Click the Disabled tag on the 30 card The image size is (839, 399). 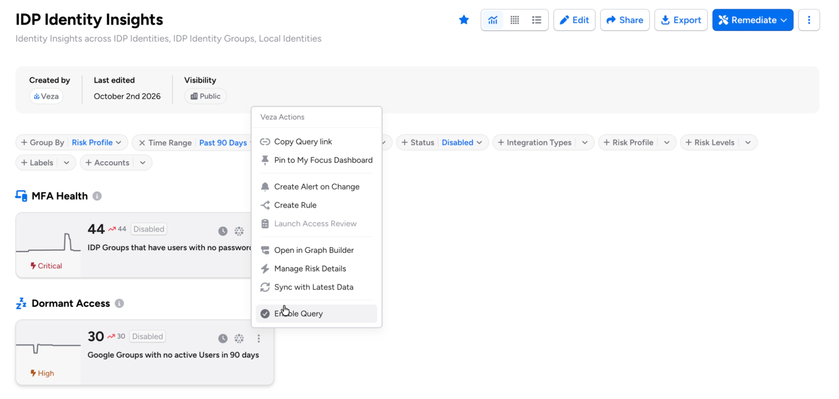pos(148,336)
